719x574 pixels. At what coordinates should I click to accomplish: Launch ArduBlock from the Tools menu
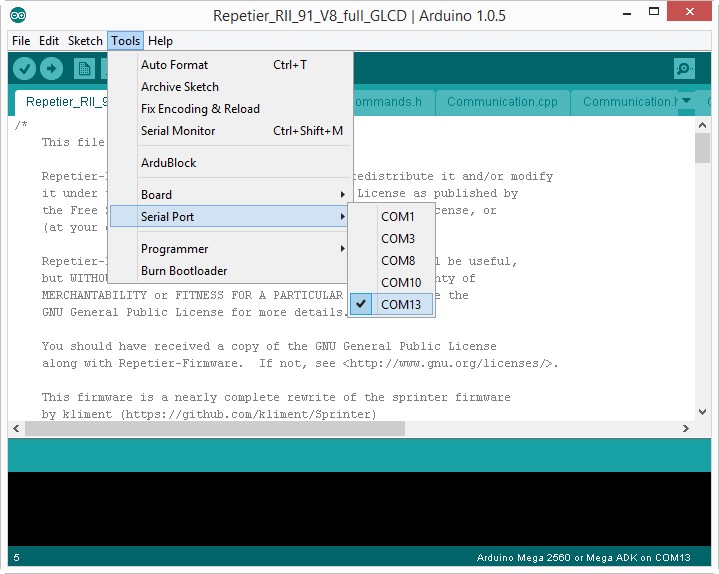tap(168, 163)
